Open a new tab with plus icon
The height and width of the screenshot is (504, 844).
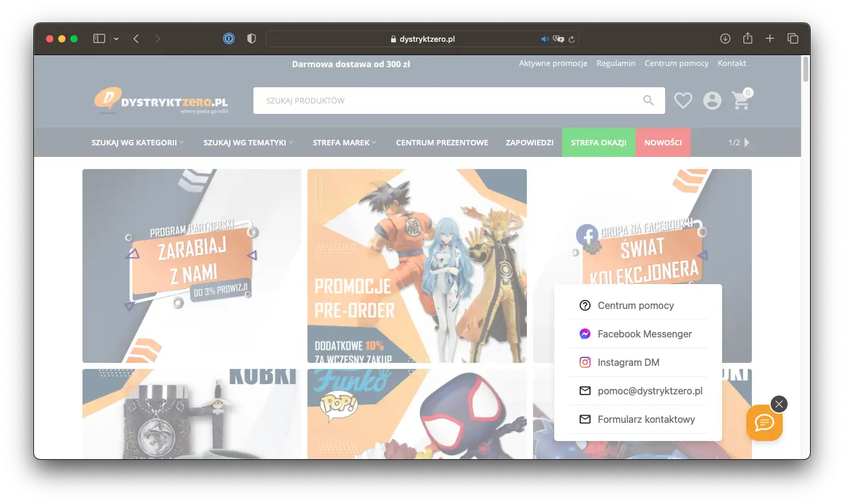click(x=770, y=39)
